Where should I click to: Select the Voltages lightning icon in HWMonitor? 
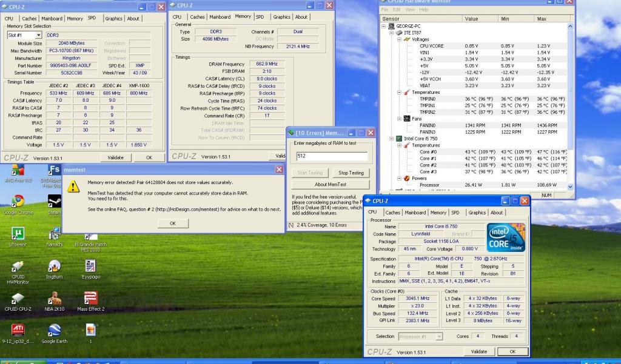(x=407, y=39)
